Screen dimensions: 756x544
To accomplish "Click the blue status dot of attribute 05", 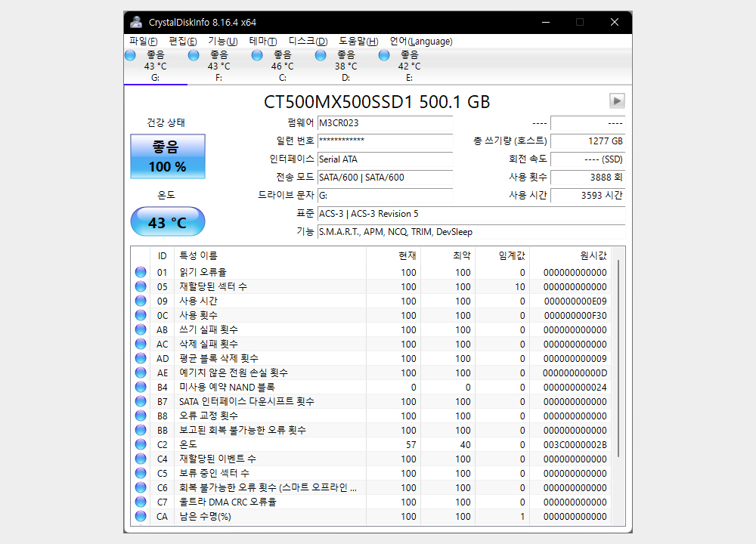I will [x=141, y=286].
